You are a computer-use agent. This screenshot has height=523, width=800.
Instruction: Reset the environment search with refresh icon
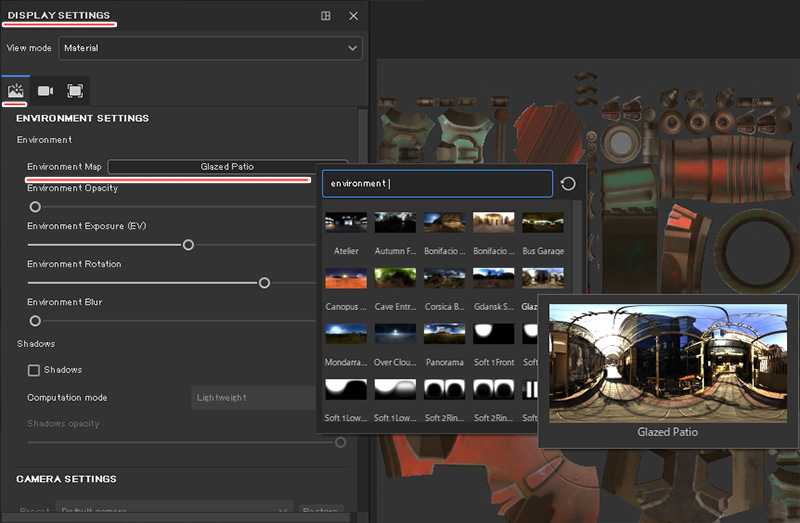coord(568,184)
